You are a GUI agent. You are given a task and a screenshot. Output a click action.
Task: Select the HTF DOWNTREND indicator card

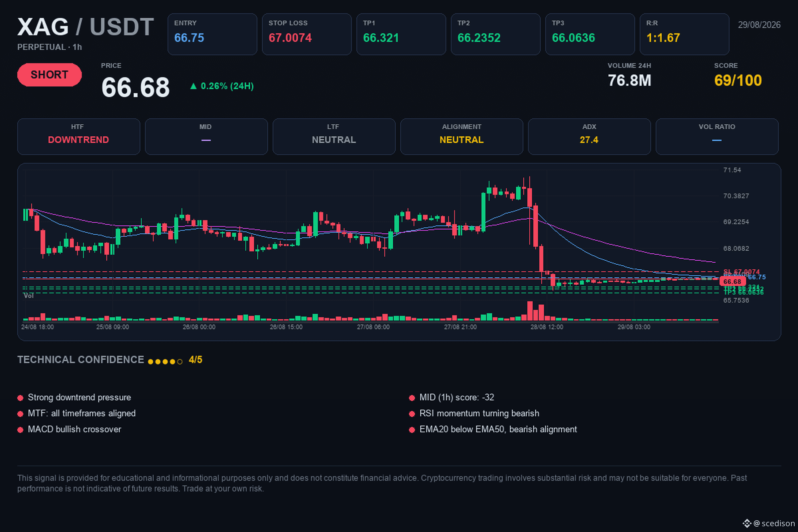pos(79,137)
